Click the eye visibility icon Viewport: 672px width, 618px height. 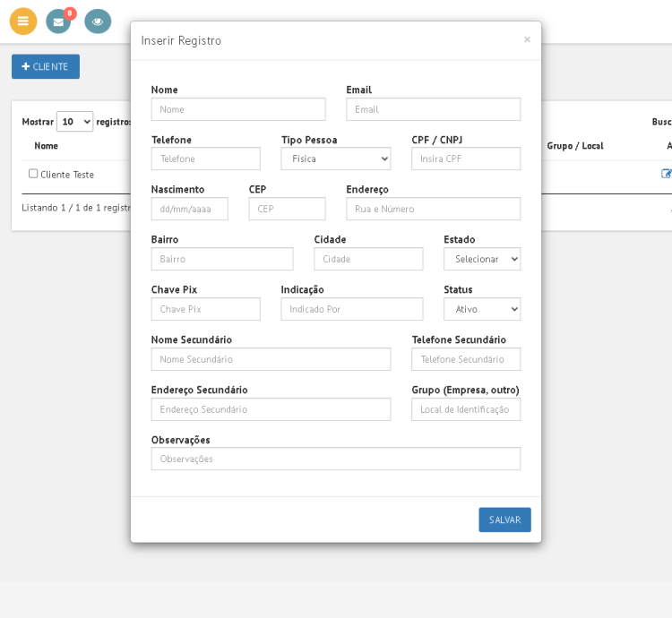[98, 21]
